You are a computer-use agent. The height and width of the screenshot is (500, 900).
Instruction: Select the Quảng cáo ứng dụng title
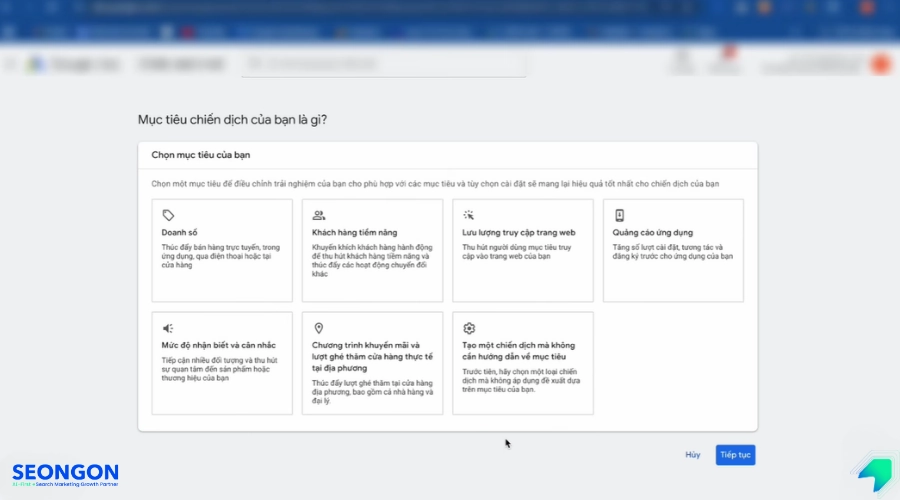pos(653,232)
